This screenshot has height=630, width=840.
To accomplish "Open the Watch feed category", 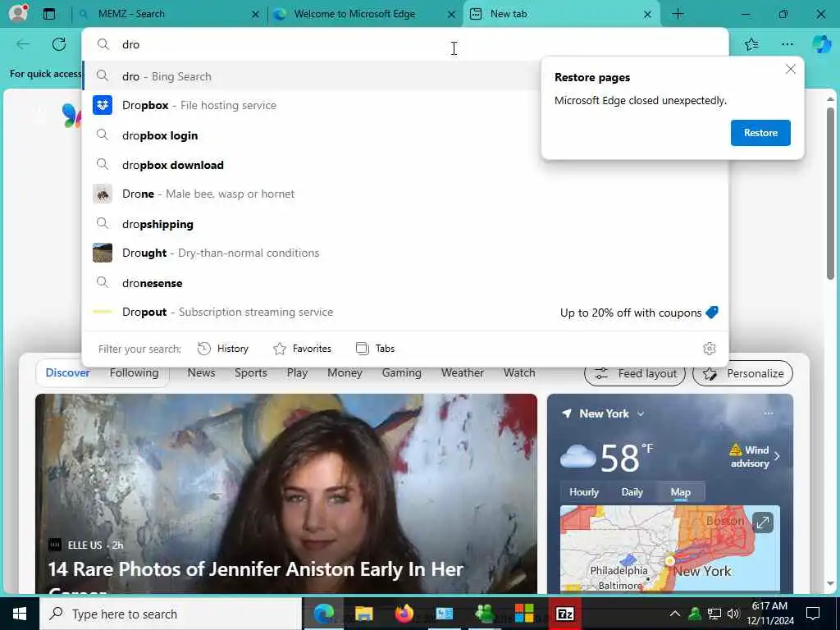I will (519, 373).
